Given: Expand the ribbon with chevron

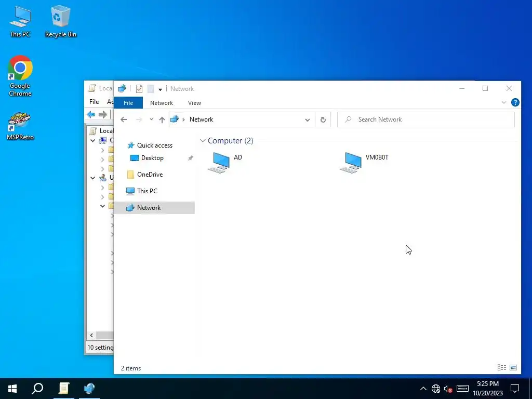Looking at the screenshot, I should click(x=504, y=102).
